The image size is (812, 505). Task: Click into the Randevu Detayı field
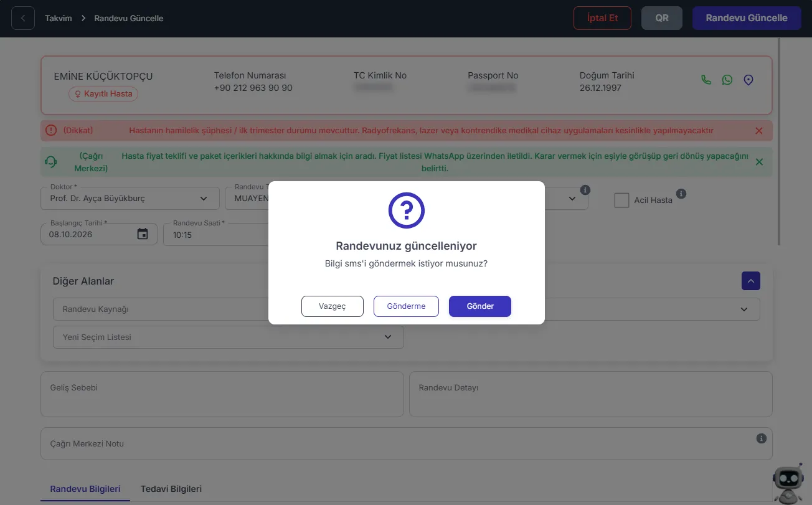[x=590, y=394]
